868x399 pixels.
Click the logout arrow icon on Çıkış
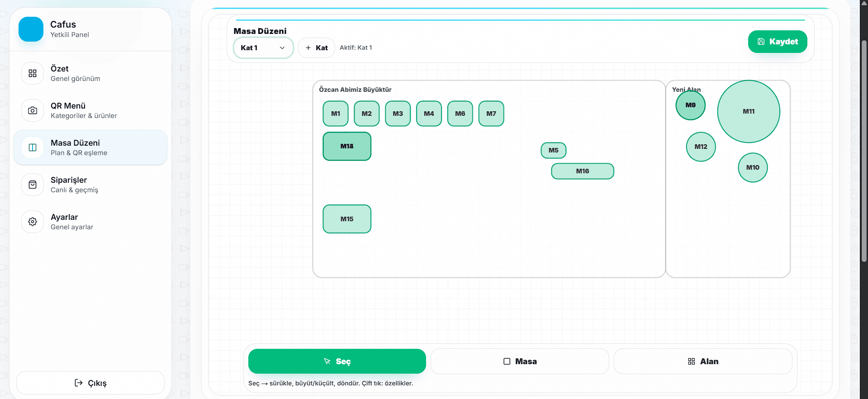coord(79,383)
